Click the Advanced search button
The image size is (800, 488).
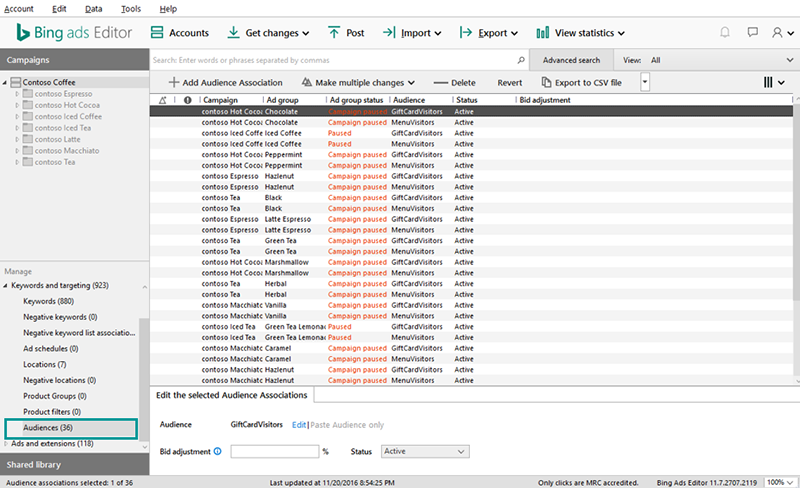point(571,60)
